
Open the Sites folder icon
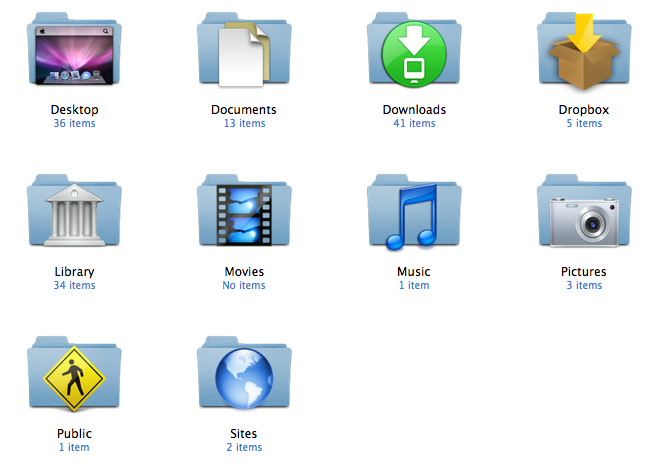click(x=244, y=373)
